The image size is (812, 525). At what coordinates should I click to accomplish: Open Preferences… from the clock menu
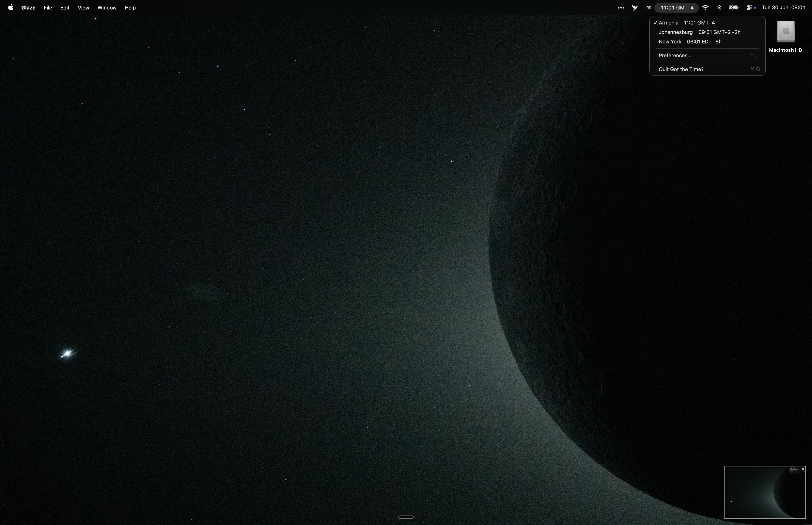707,55
